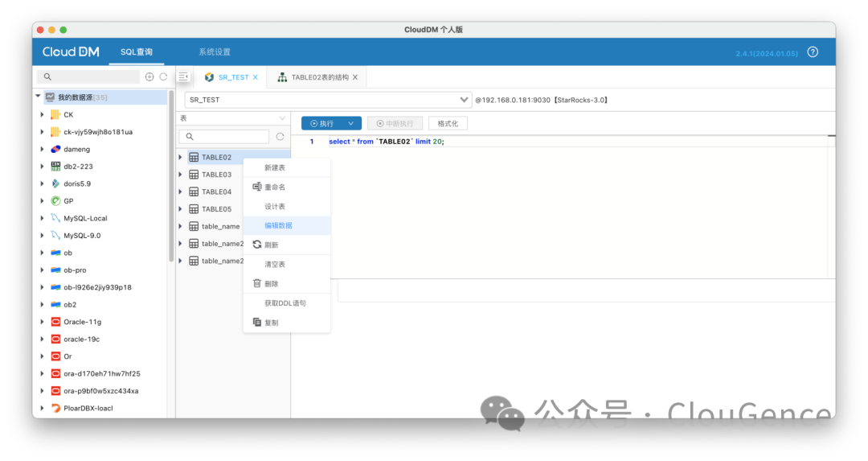Collapse the 我的数据源 tree root
Screen dimensions: 868x461
(39, 97)
